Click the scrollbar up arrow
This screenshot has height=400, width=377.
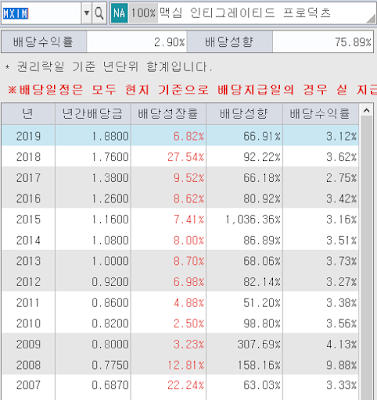[367, 110]
